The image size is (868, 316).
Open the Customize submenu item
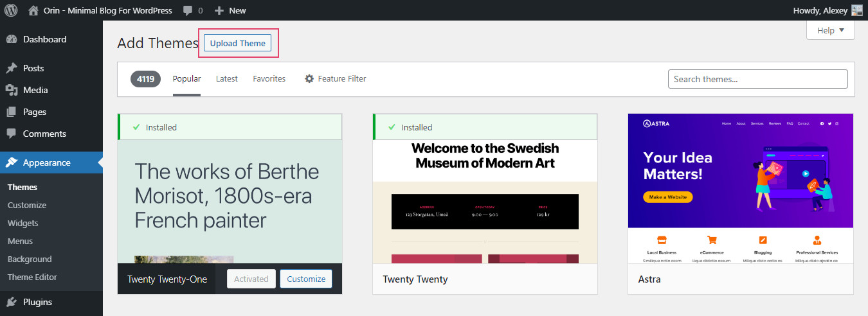coord(27,205)
